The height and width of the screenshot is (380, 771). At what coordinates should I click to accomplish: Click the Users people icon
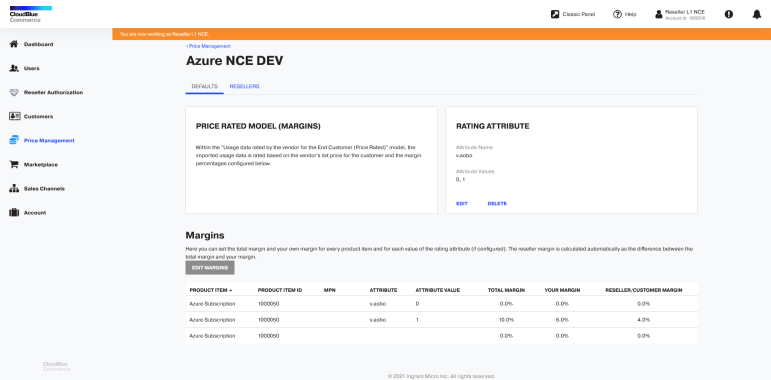[14, 68]
